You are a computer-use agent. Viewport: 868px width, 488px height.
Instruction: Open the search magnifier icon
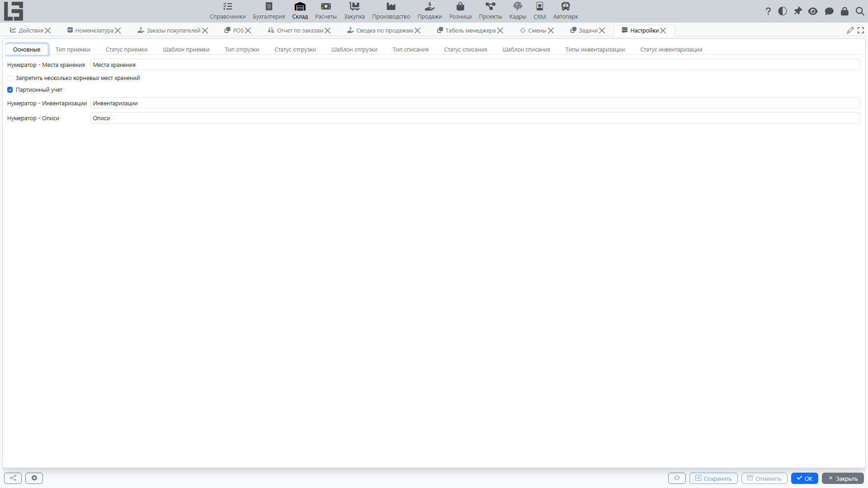(860, 11)
